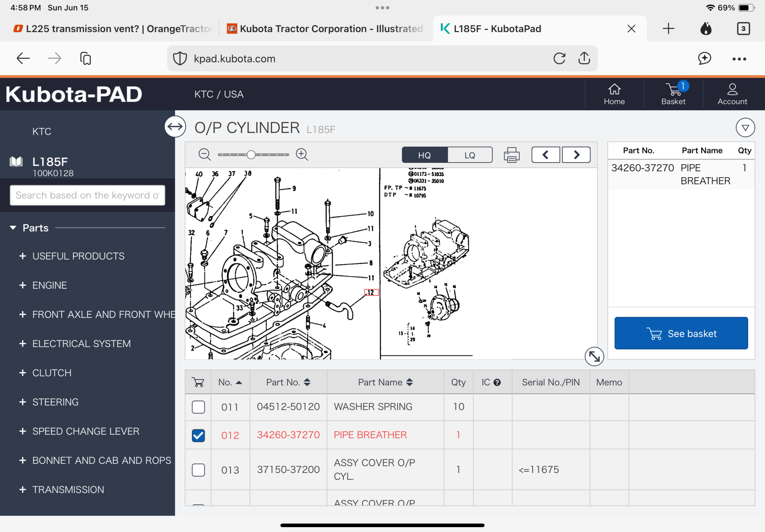765x532 pixels.
Task: Switch to the Kubota Tractor Corporation tab
Action: coord(325,29)
